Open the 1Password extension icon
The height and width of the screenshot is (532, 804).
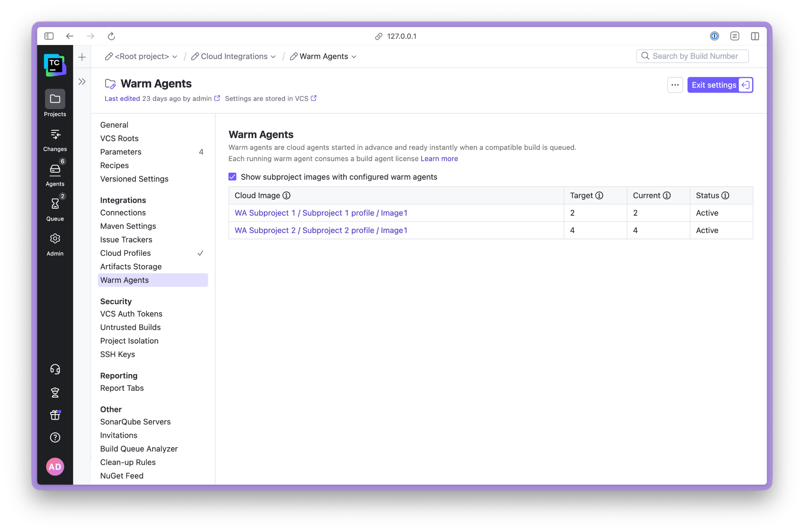click(x=714, y=36)
